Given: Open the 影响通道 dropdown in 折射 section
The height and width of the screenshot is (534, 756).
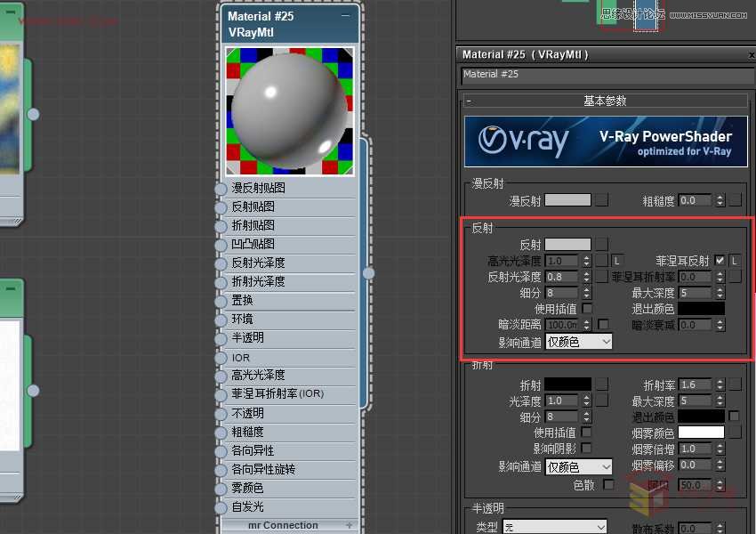Looking at the screenshot, I should click(579, 465).
